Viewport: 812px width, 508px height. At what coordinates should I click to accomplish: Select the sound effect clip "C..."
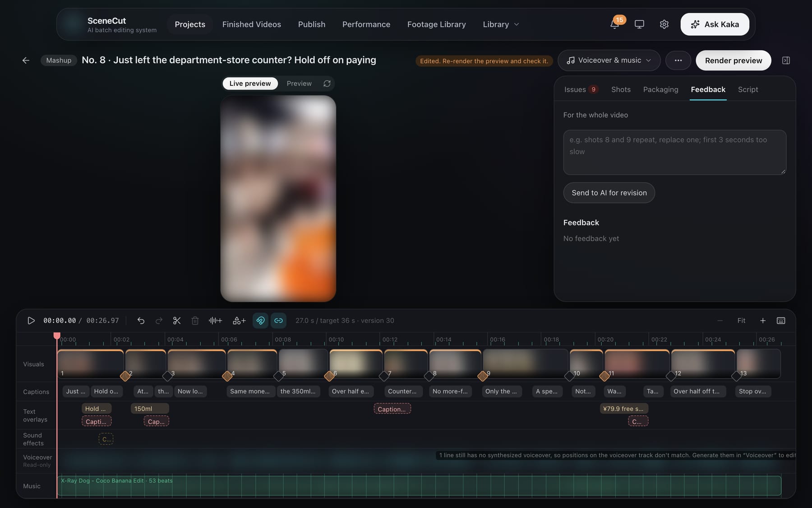106,439
